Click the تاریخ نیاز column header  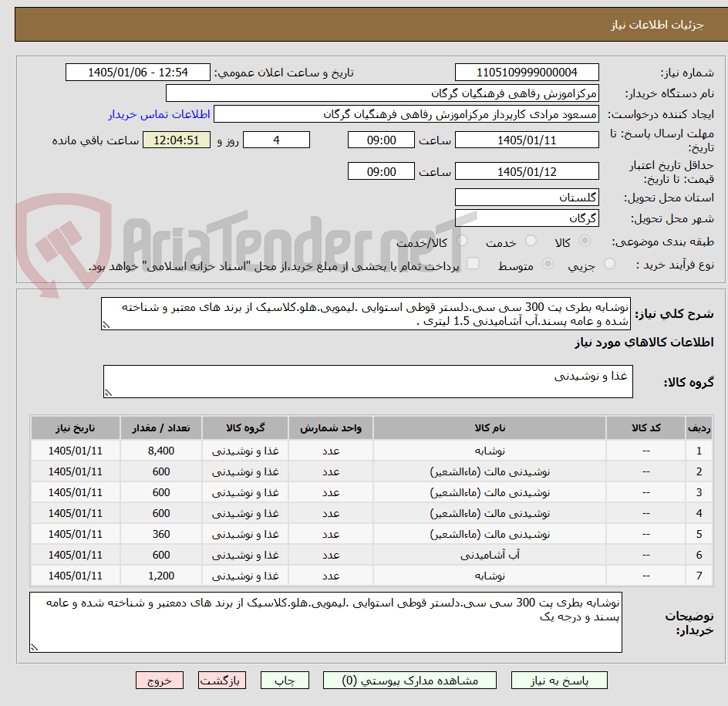click(x=76, y=427)
